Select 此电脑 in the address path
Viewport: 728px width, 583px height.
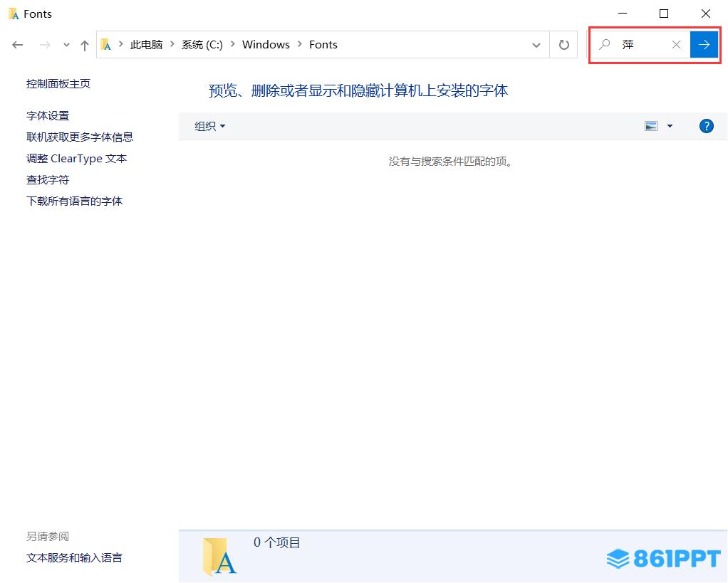tap(146, 45)
